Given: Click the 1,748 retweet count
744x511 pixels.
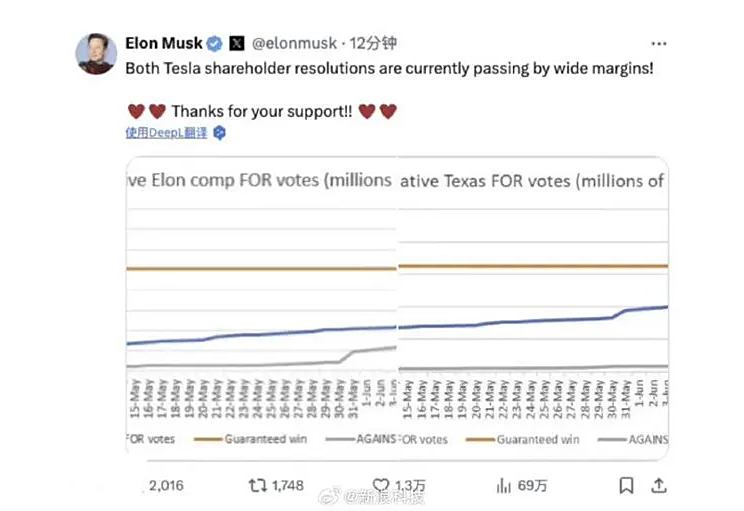Looking at the screenshot, I should click(287, 485).
